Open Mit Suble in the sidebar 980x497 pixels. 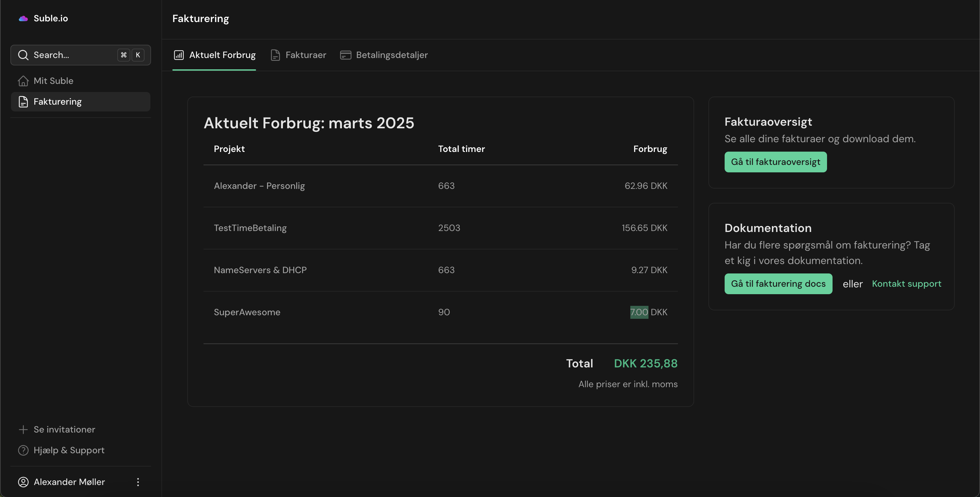[53, 81]
